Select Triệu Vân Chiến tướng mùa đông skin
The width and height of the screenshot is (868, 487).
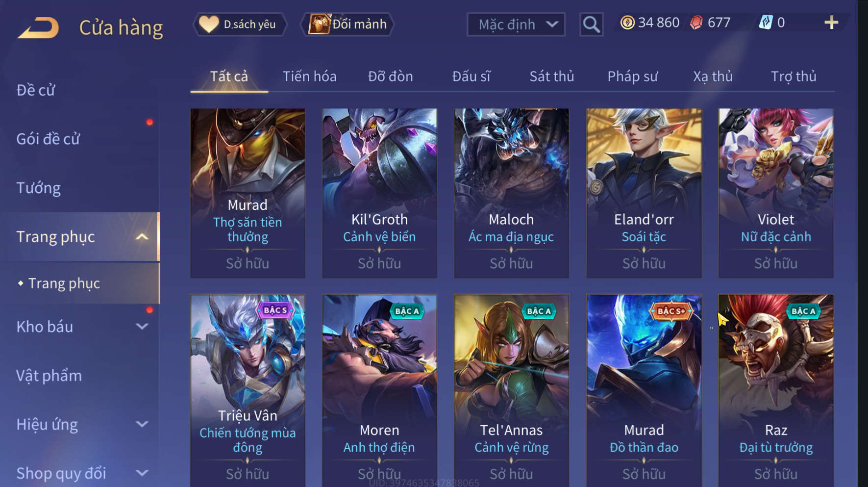point(248,390)
